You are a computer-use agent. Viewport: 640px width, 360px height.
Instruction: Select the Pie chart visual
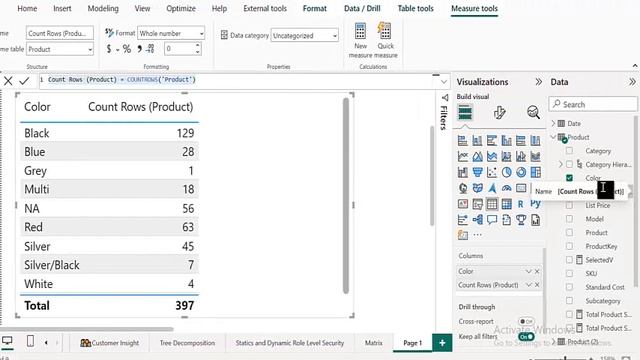click(x=507, y=172)
